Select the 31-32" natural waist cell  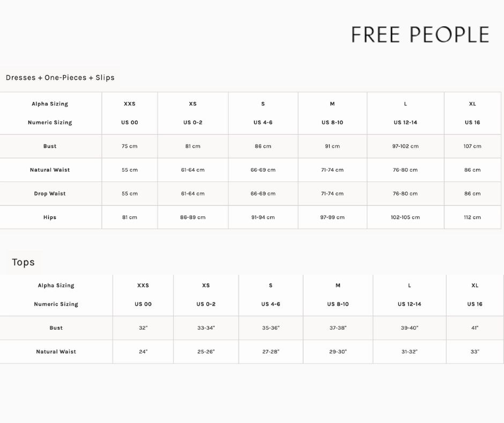click(409, 352)
